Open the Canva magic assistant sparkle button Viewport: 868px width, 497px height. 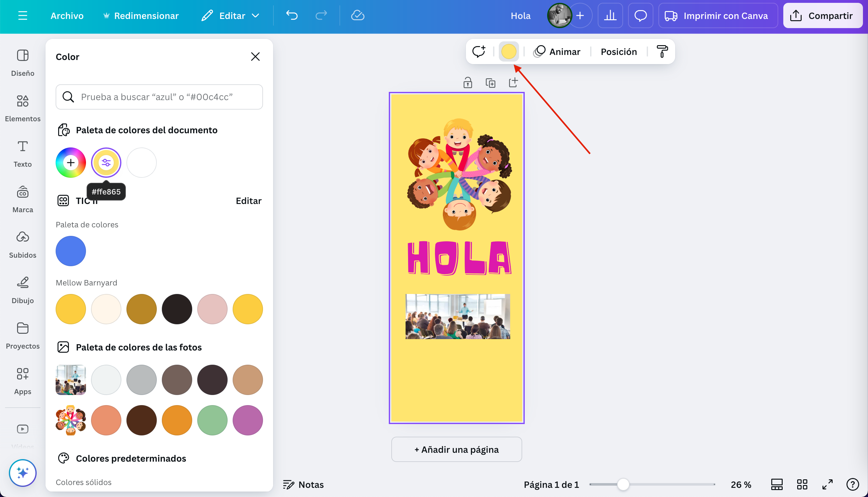point(22,473)
